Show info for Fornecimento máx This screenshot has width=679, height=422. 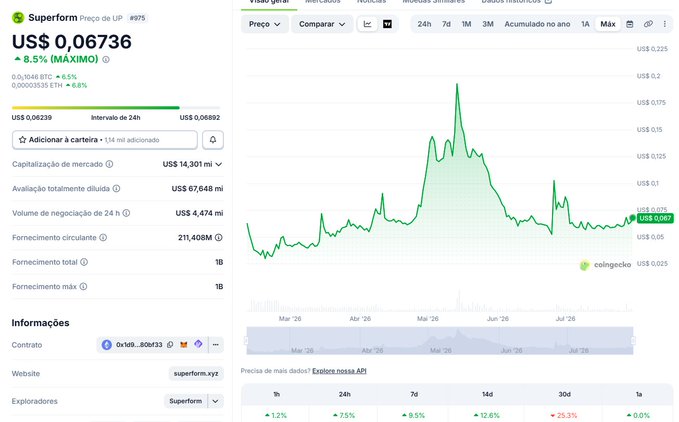[x=84, y=287]
